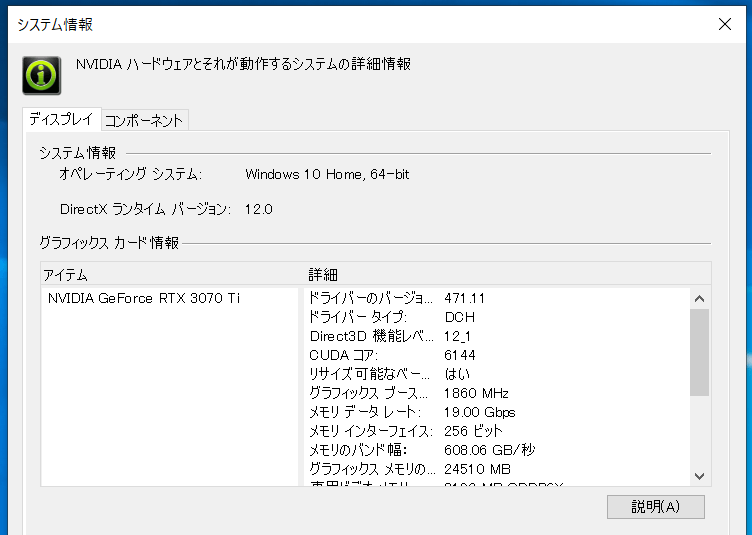Click the details list scrollbar thumb

[699, 352]
